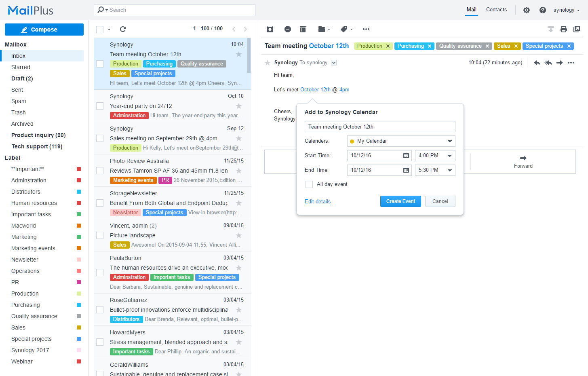Follow the Edit details link
This screenshot has height=376, width=588.
coord(318,202)
